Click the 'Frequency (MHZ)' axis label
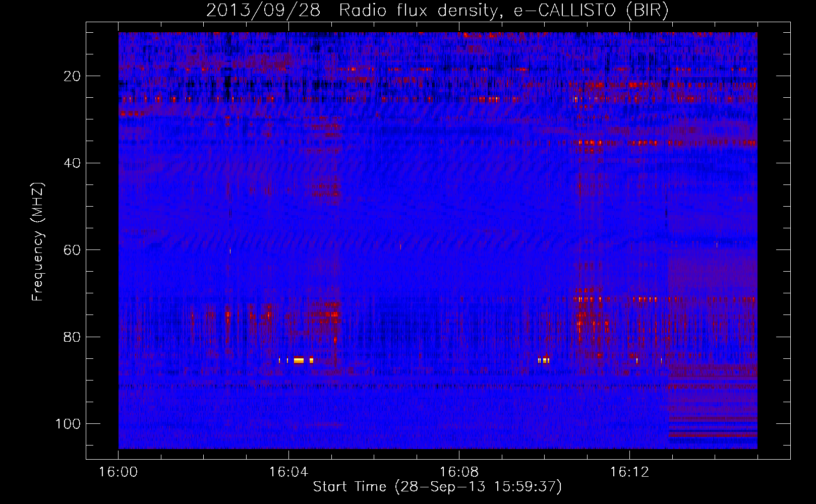 [x=38, y=242]
